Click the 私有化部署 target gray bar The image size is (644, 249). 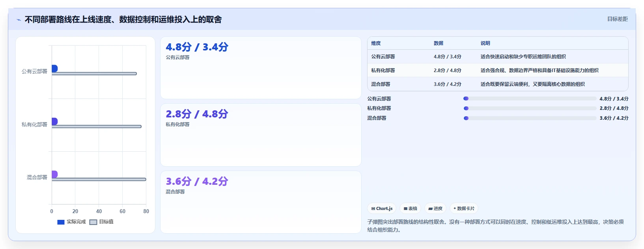click(97, 126)
